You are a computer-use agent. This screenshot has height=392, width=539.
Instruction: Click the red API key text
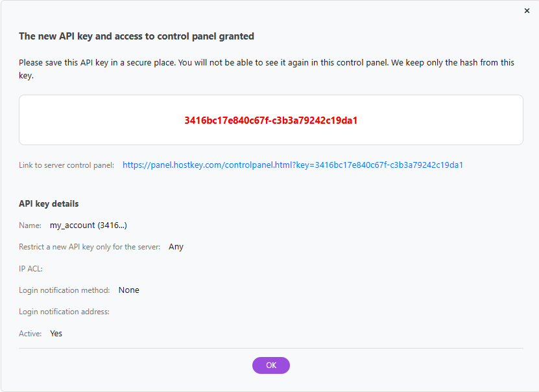click(270, 121)
